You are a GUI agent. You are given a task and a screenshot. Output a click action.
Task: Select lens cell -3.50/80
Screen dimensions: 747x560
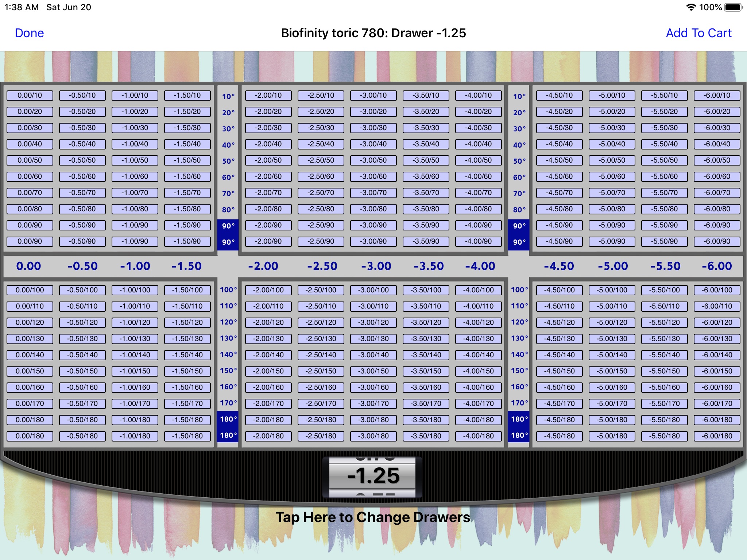(426, 209)
